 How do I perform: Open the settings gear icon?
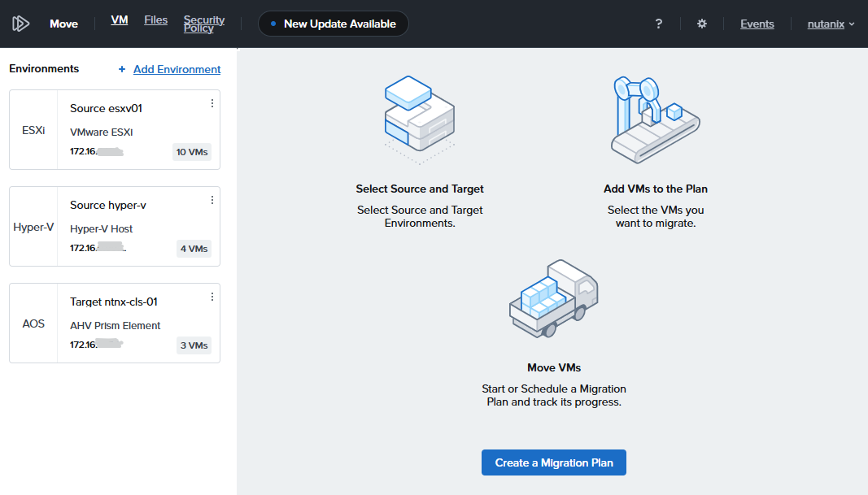[x=702, y=24]
